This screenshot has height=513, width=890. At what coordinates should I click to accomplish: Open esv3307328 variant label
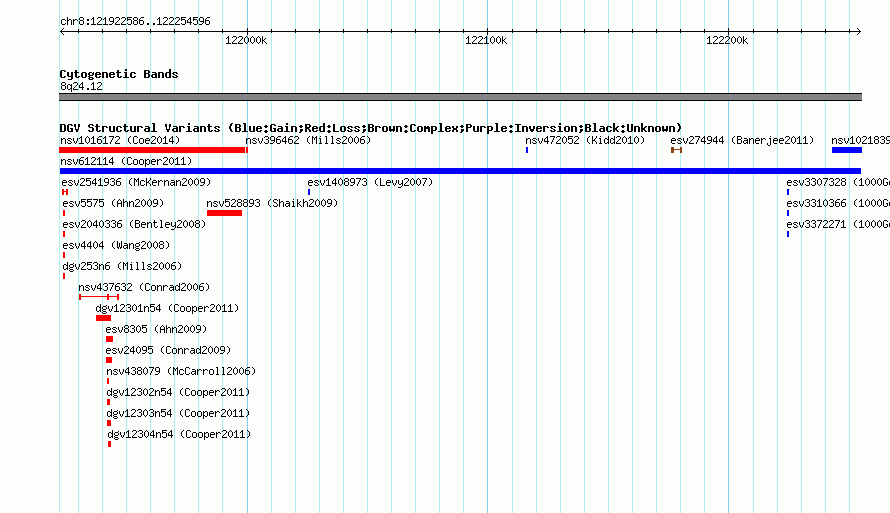(838, 182)
